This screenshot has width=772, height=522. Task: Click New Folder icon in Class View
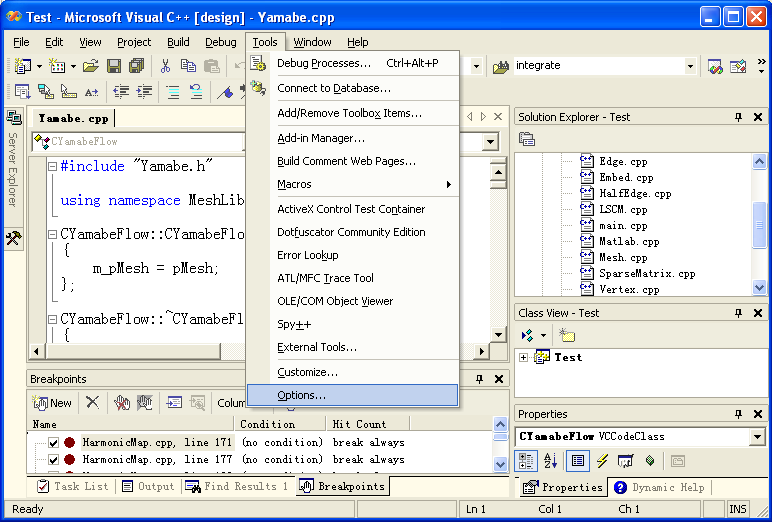point(567,336)
